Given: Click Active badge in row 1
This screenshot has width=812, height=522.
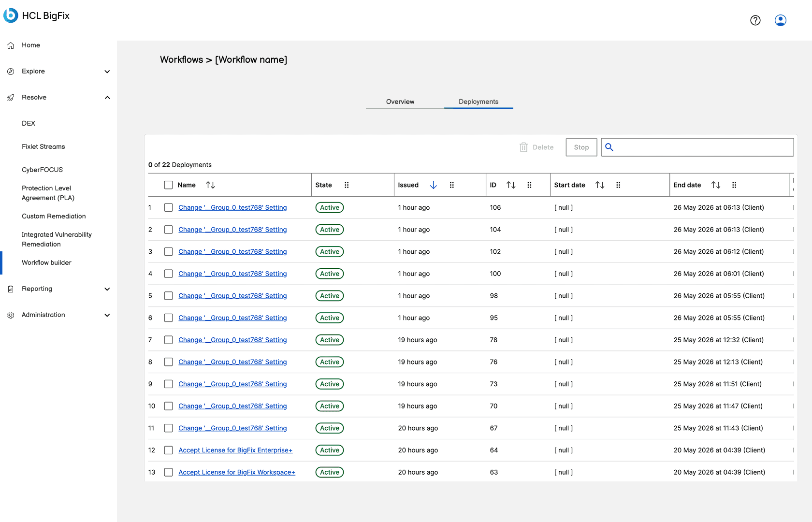Looking at the screenshot, I should click(x=330, y=208).
